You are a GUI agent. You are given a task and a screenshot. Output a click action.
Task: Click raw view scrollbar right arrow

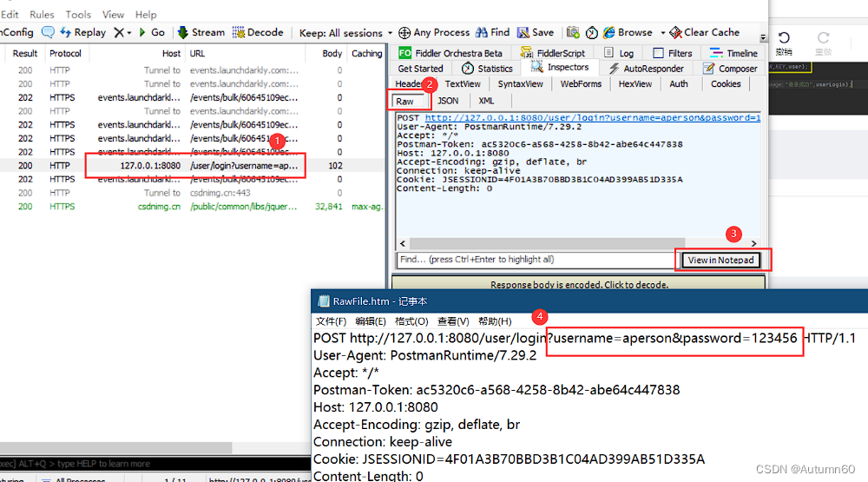coord(753,243)
